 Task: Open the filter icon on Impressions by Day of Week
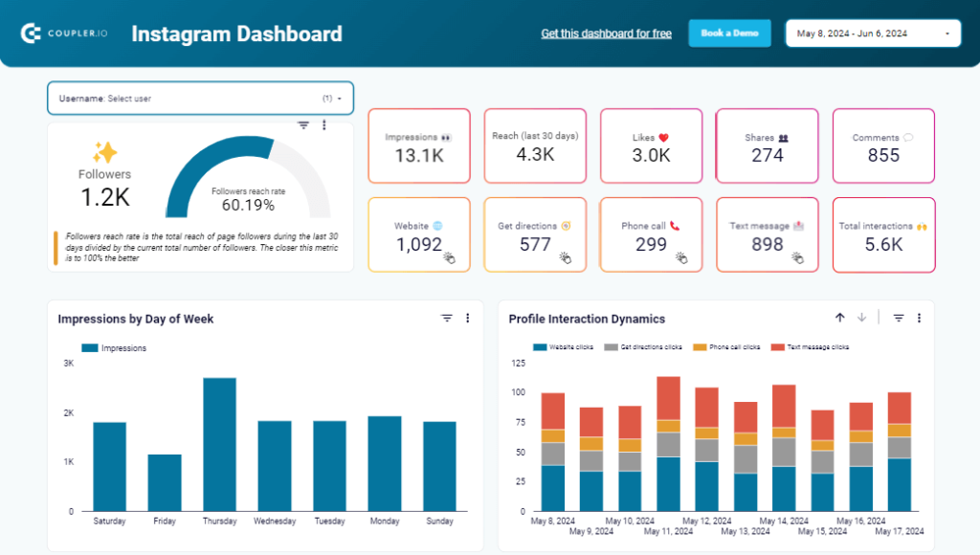[x=446, y=318]
